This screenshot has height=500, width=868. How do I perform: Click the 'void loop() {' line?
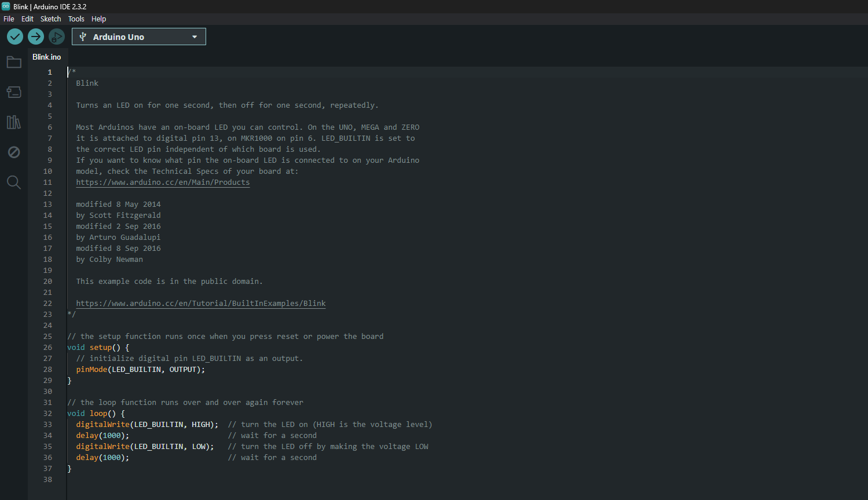tap(96, 413)
